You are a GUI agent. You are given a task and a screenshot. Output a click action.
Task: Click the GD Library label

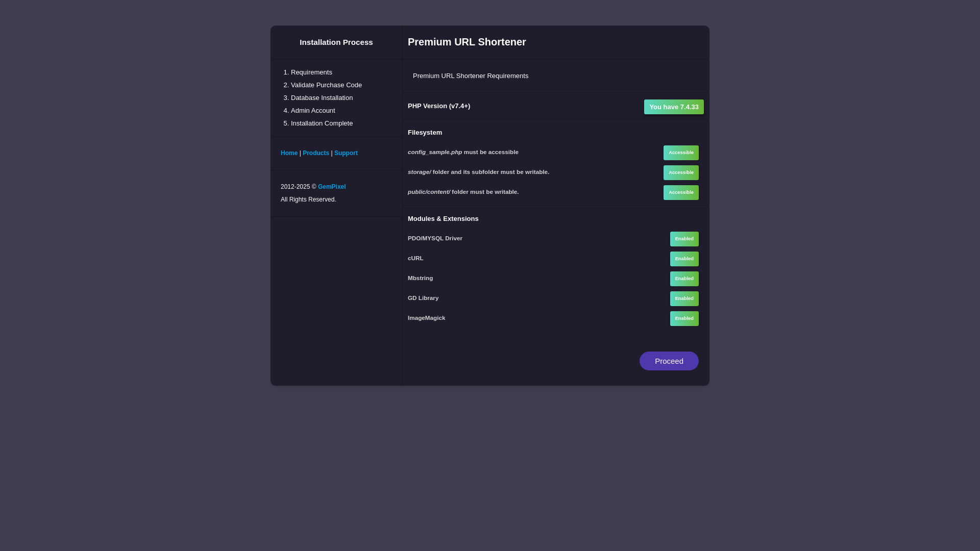[423, 298]
